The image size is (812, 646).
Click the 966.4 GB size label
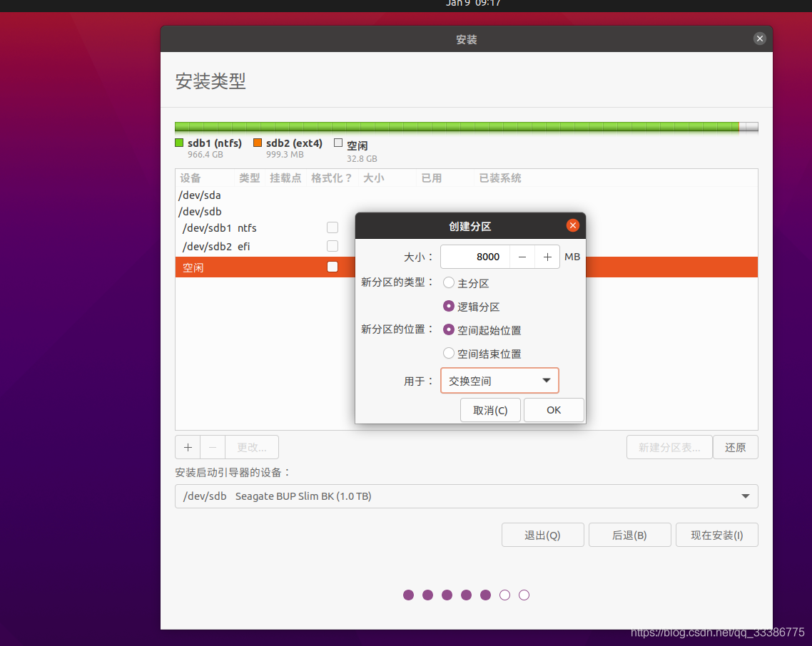tap(205, 155)
